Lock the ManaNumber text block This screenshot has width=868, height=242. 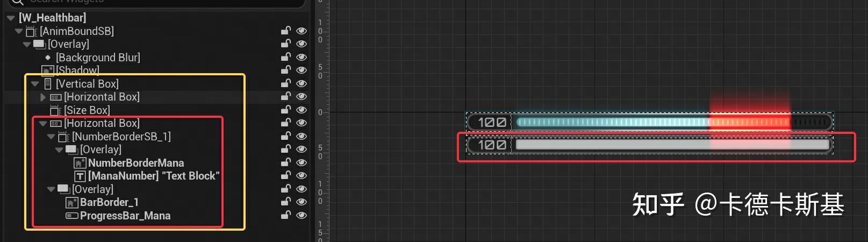click(x=286, y=175)
